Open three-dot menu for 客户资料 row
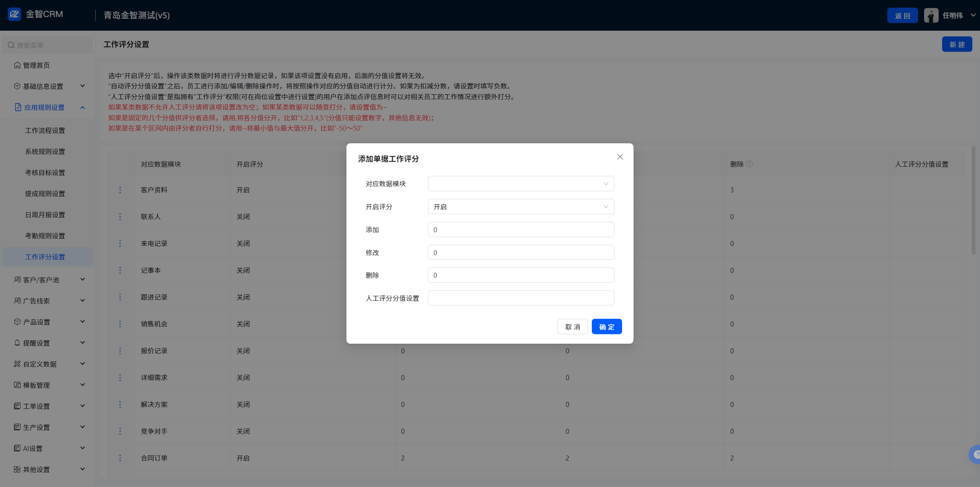 [x=120, y=190]
